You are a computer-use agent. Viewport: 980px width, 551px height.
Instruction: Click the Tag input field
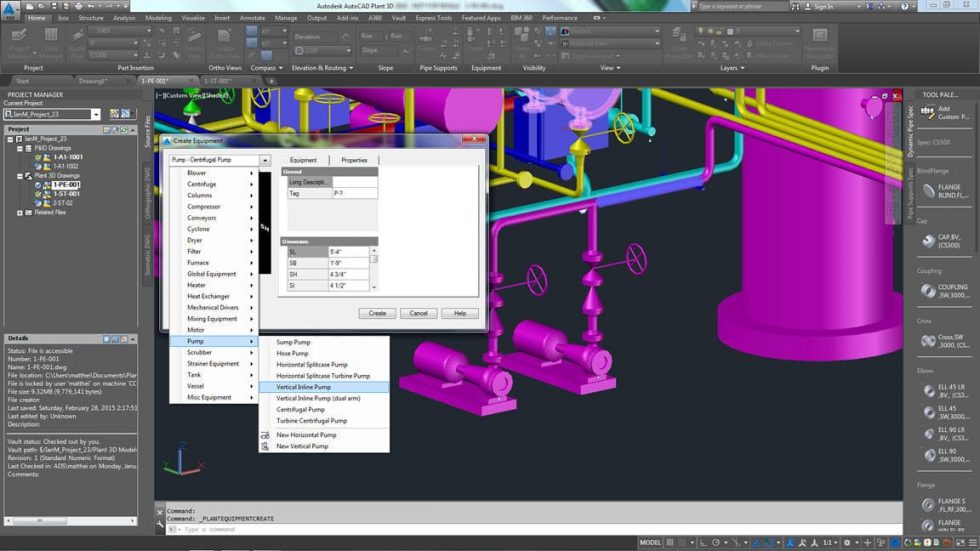pyautogui.click(x=354, y=194)
